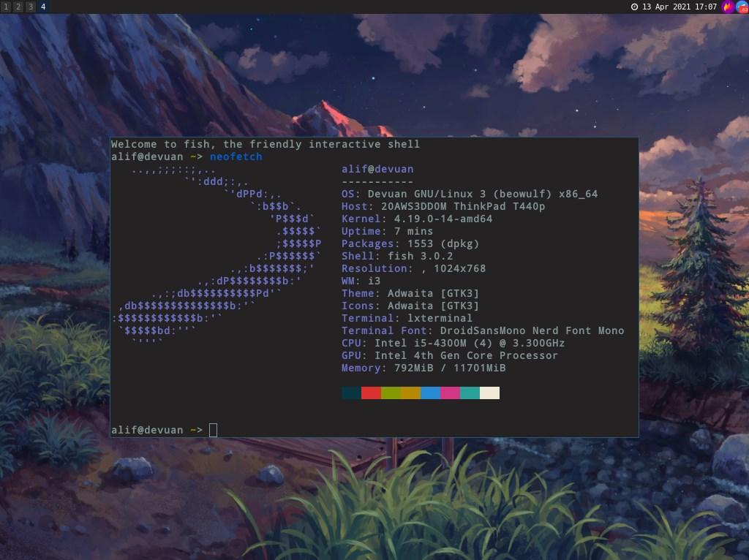The height and width of the screenshot is (560, 749).
Task: Click the typed "neofetch" command
Action: (x=236, y=156)
